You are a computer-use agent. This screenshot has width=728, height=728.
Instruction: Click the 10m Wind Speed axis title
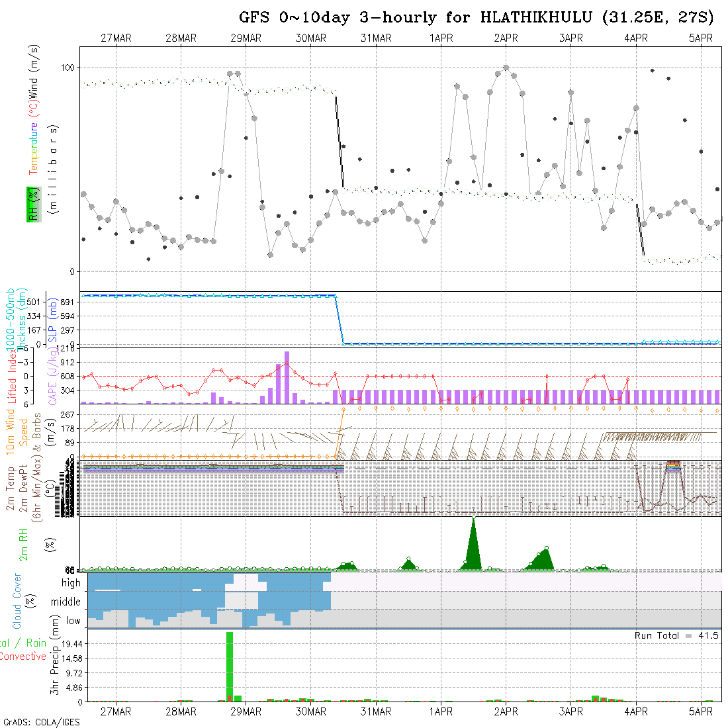point(17,432)
